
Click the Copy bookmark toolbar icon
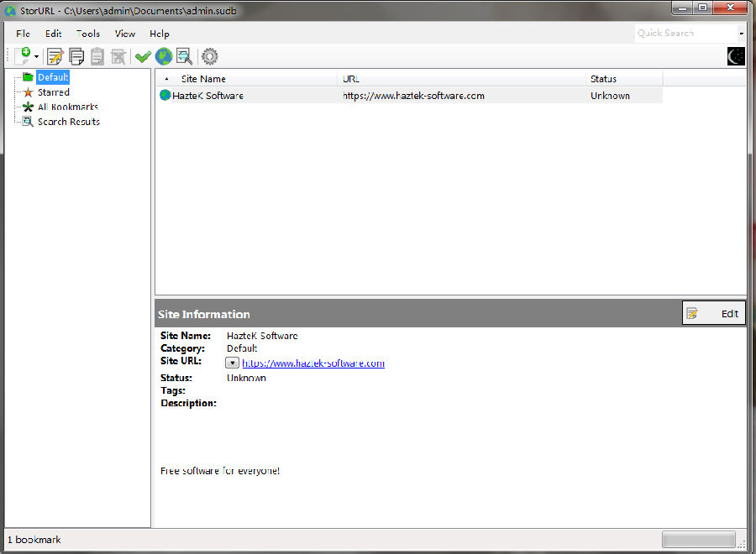point(76,56)
